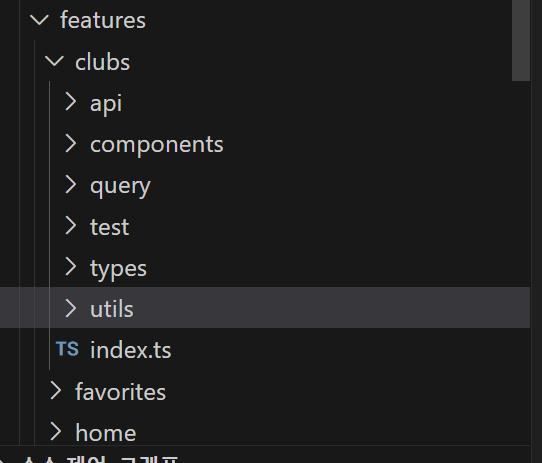Screen dimensions: 542x463
Task: Open the index.ts file
Action: [x=130, y=350]
